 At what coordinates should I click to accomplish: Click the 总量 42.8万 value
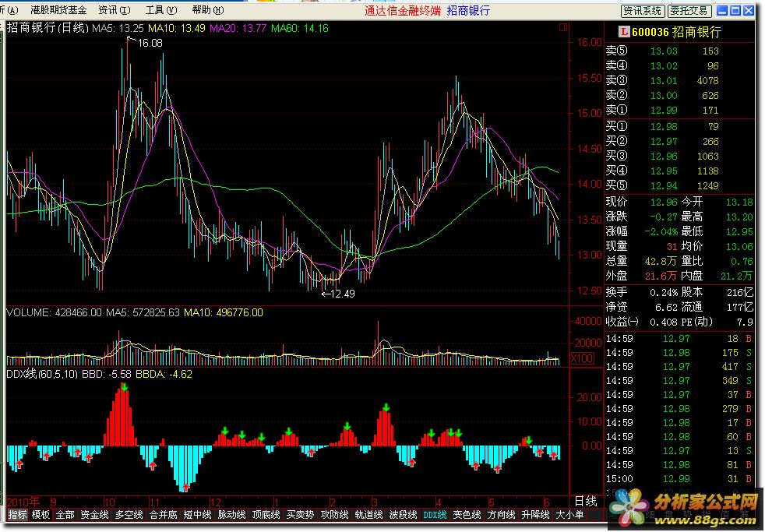[660, 262]
